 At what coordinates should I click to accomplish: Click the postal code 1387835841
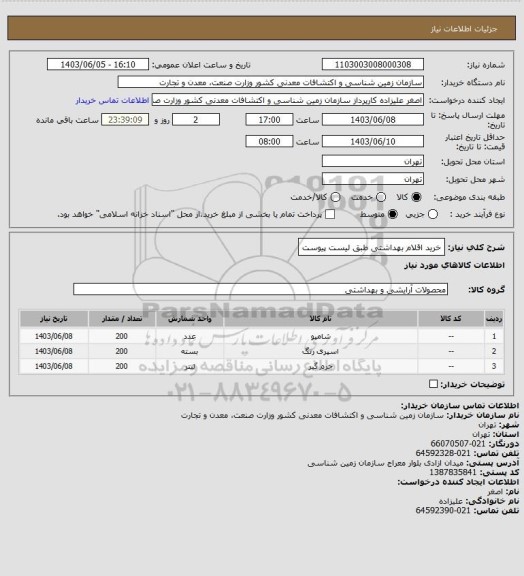pos(453,472)
